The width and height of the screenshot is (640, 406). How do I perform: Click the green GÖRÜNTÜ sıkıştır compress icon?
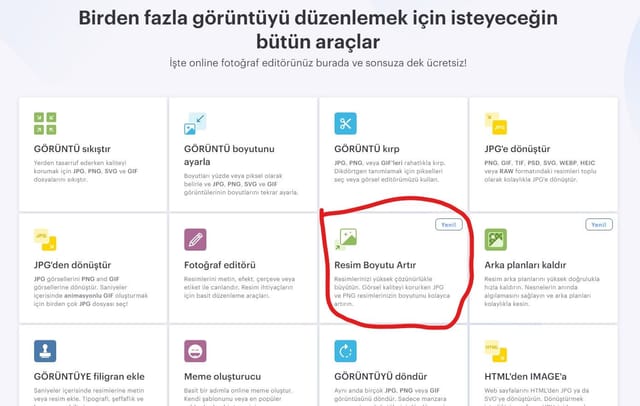coord(45,123)
